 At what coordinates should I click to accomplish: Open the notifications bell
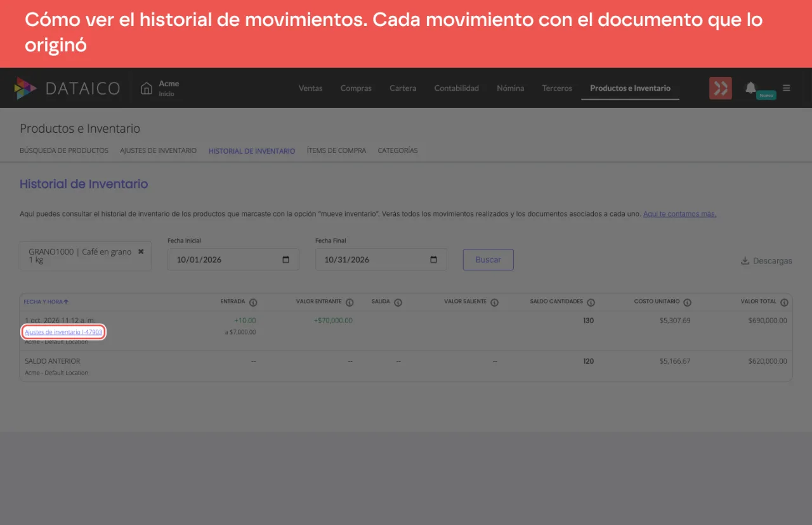750,88
